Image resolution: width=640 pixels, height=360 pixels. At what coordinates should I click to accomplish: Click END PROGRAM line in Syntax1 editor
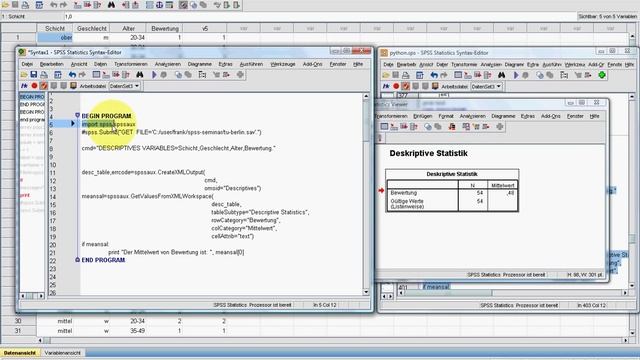(x=103, y=260)
